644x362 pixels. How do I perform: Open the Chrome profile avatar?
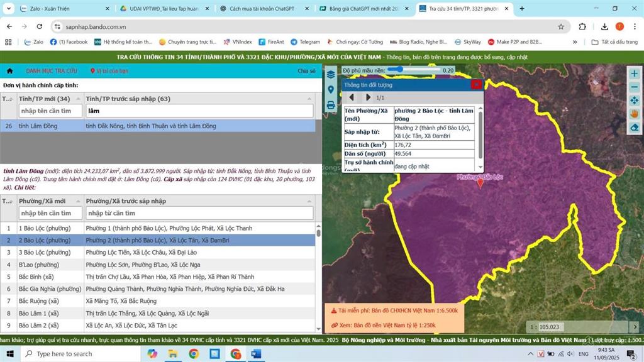[619, 26]
